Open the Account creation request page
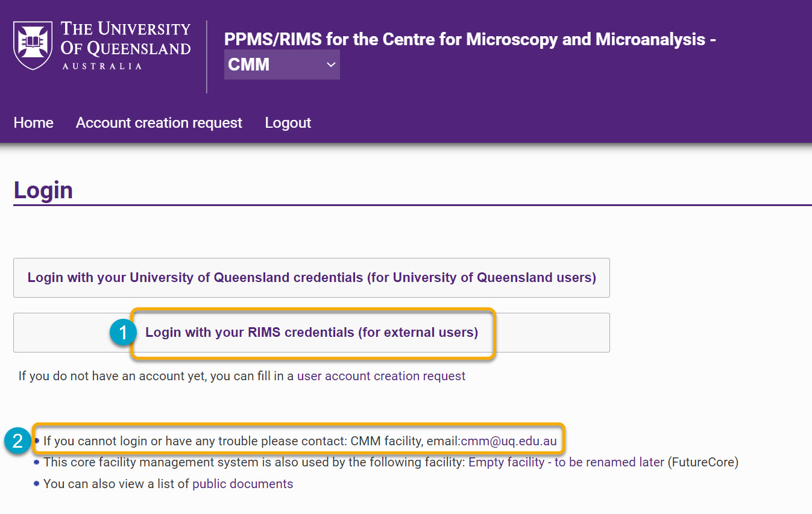 point(159,122)
